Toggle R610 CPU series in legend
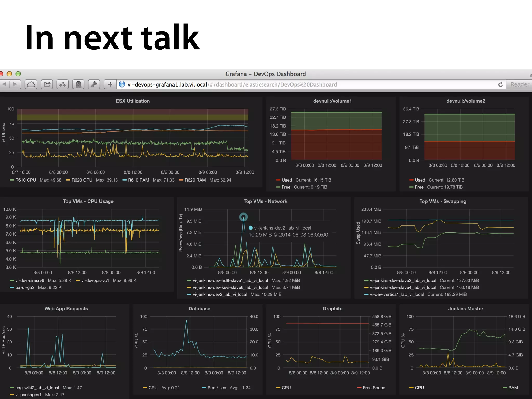 pos(25,180)
